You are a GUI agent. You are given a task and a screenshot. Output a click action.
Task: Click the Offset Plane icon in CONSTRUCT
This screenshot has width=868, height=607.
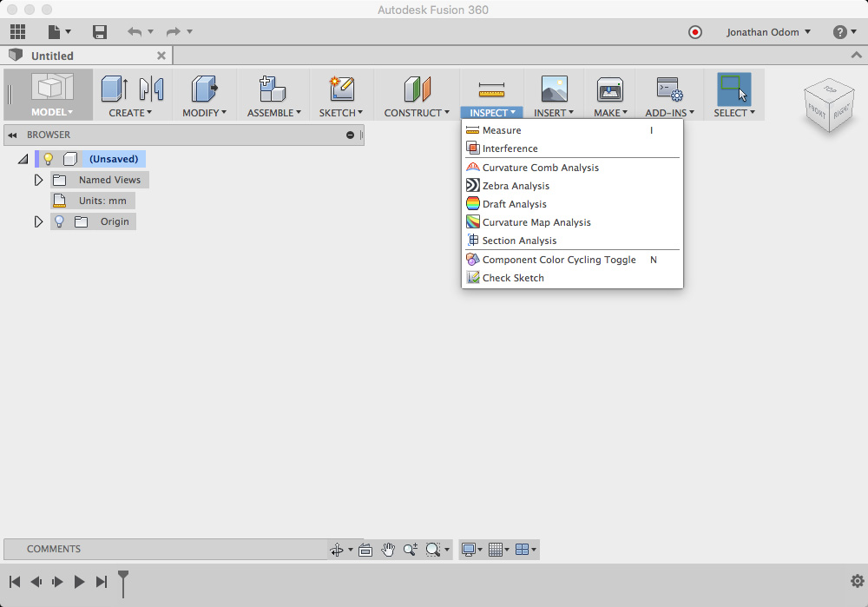click(418, 89)
